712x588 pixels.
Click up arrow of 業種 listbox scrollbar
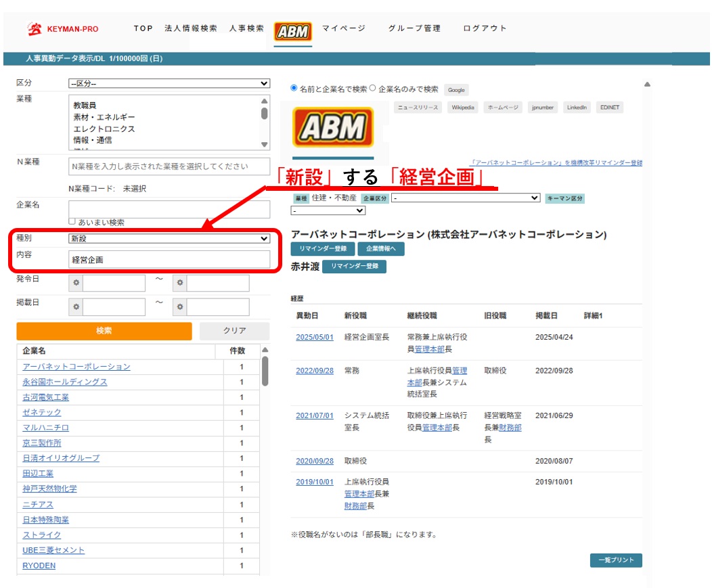(264, 101)
